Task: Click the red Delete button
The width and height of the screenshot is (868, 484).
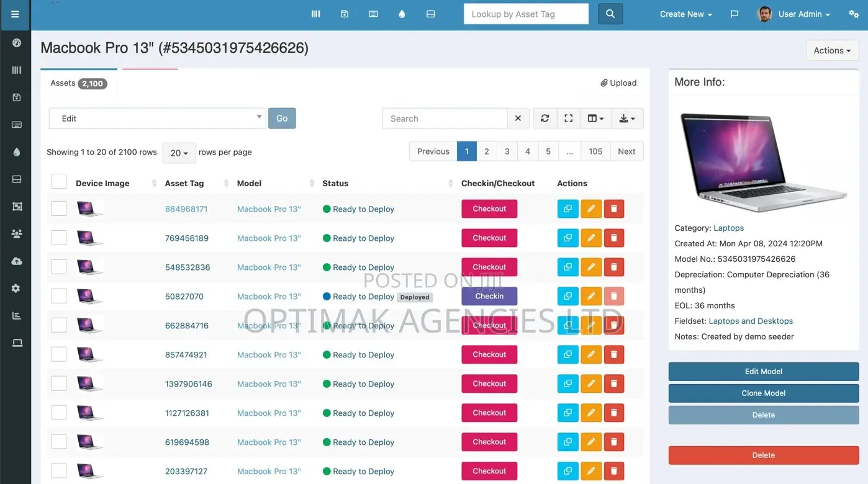Action: 764,455
